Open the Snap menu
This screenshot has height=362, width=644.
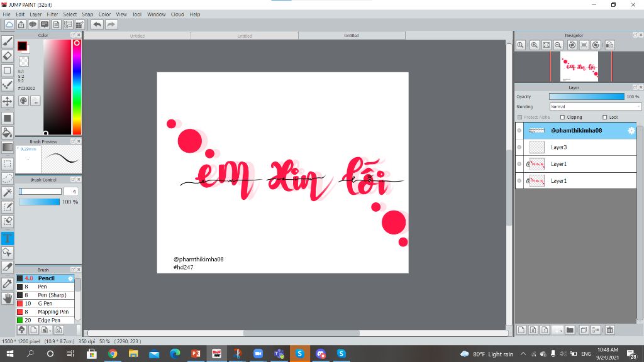(x=87, y=14)
